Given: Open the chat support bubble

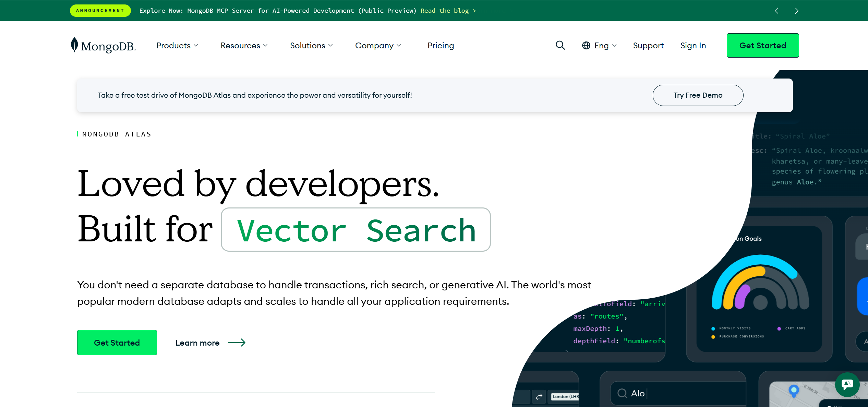Looking at the screenshot, I should point(847,384).
